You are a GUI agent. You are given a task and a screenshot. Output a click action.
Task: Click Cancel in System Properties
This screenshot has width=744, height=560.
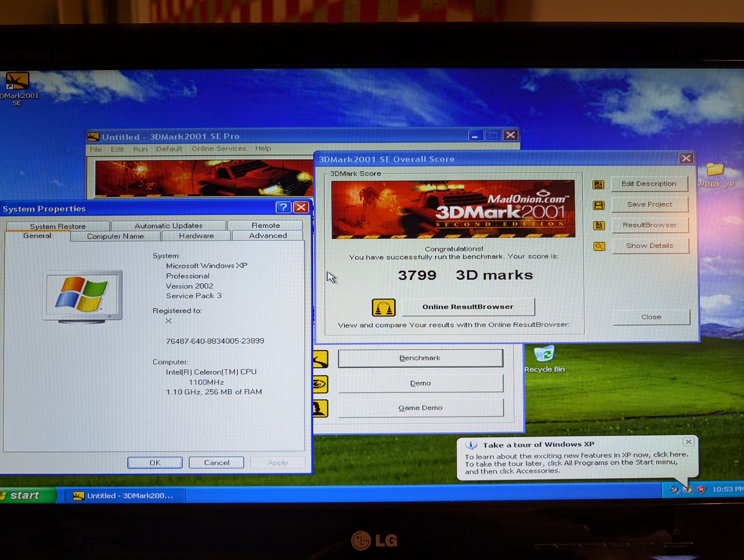(217, 463)
